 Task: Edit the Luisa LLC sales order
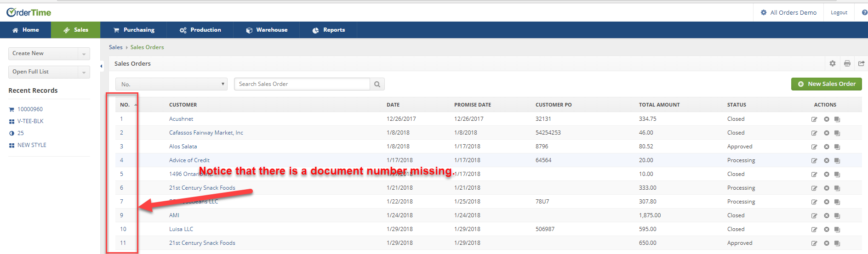(x=814, y=230)
